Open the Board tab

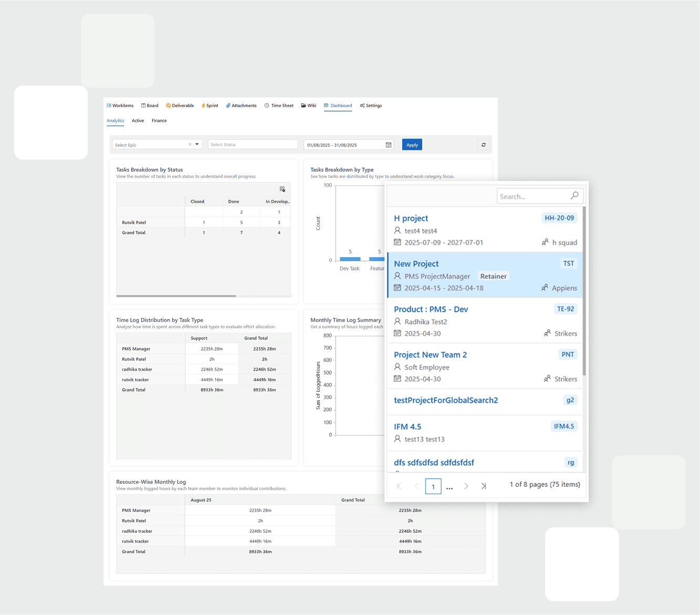(150, 105)
